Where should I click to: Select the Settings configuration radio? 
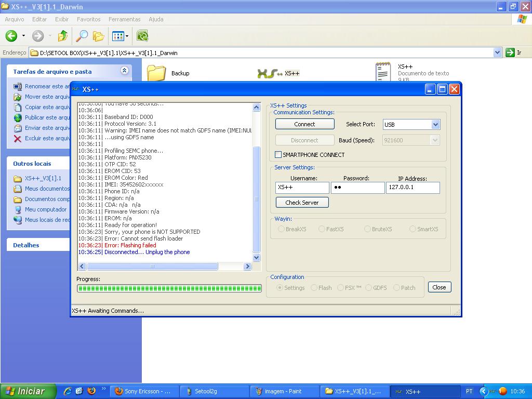click(x=280, y=288)
